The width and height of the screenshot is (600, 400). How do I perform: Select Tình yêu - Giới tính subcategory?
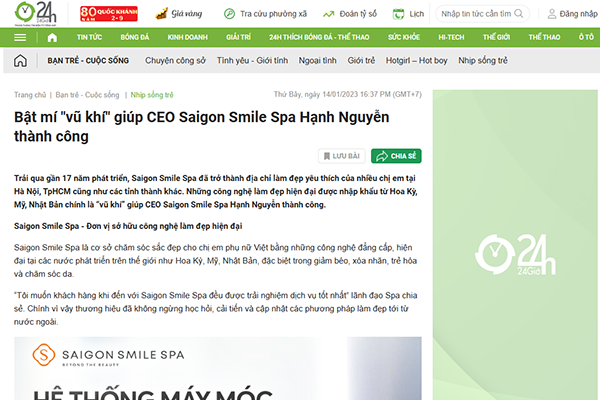tap(252, 60)
